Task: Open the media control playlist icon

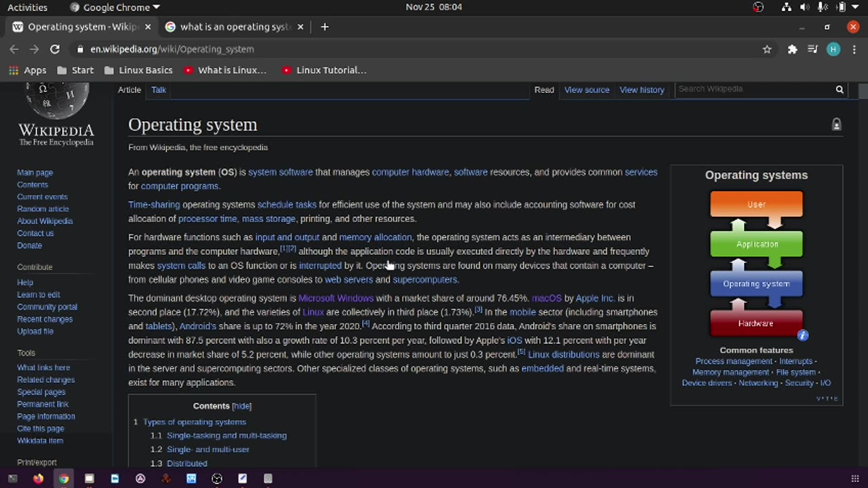Action: pos(812,49)
